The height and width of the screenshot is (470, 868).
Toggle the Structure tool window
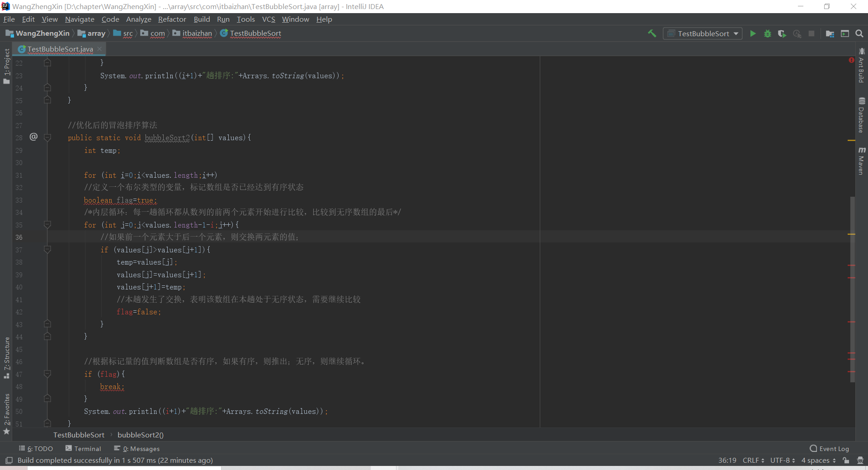[x=6, y=358]
